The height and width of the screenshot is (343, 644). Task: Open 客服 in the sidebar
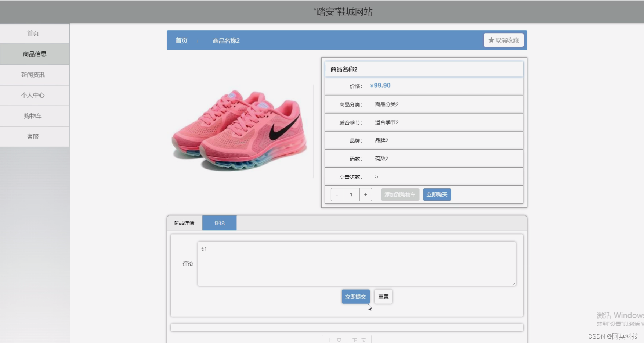[35, 136]
